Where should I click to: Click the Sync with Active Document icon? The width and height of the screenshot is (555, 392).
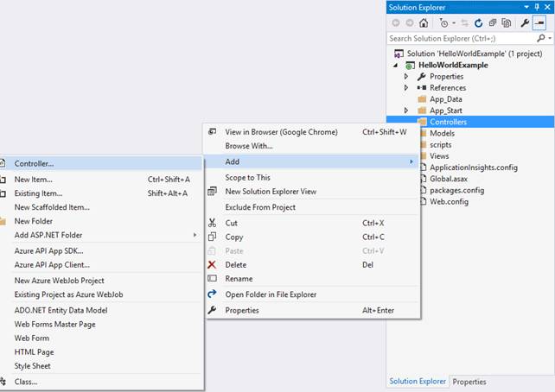tap(465, 23)
